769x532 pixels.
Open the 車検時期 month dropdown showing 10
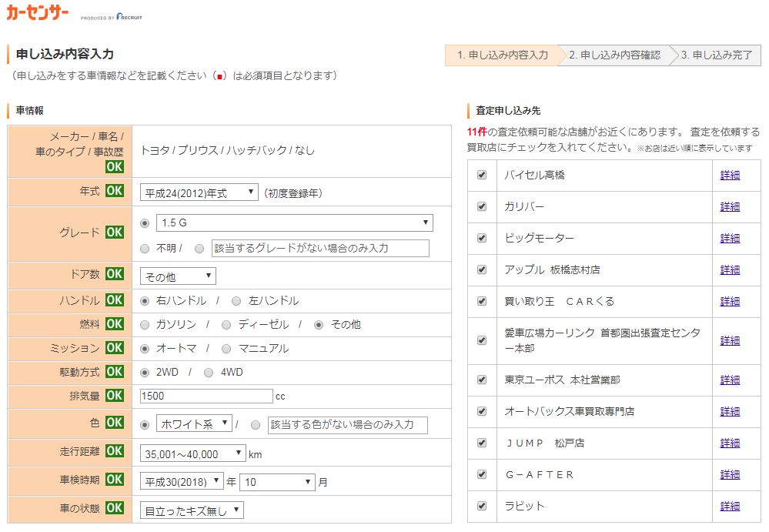(x=277, y=481)
